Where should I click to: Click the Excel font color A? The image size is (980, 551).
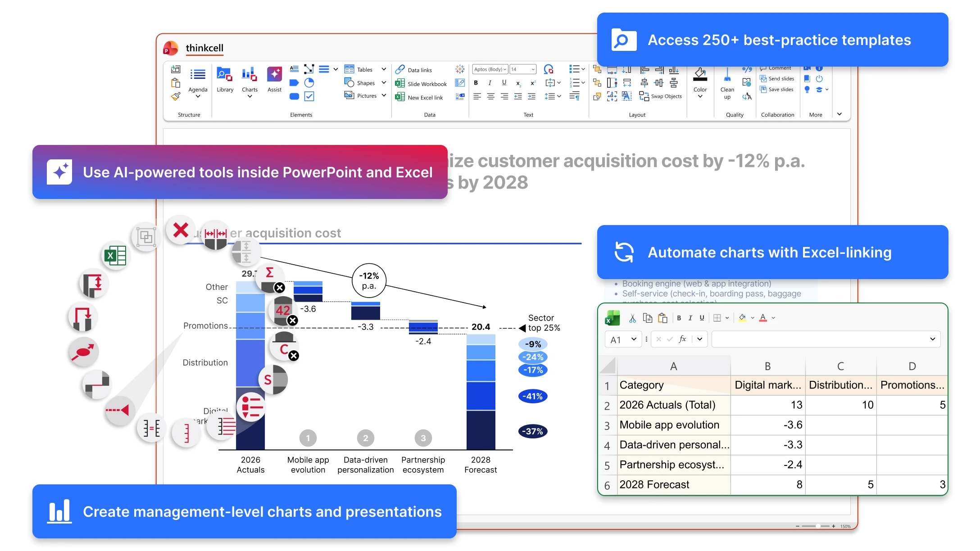[x=763, y=318]
